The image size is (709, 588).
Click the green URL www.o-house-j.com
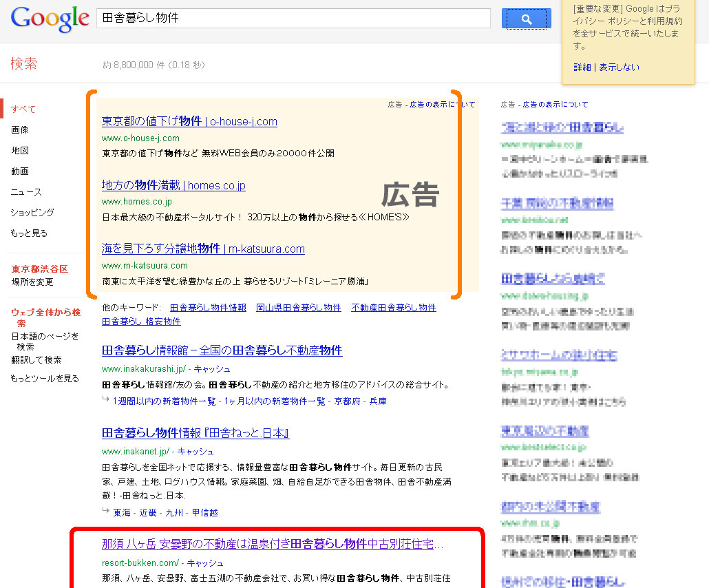pos(140,138)
